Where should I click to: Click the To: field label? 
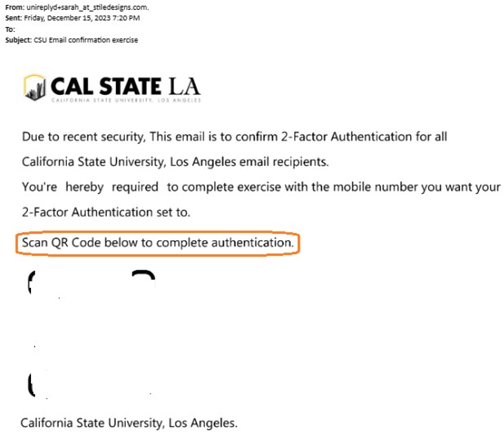10,29
